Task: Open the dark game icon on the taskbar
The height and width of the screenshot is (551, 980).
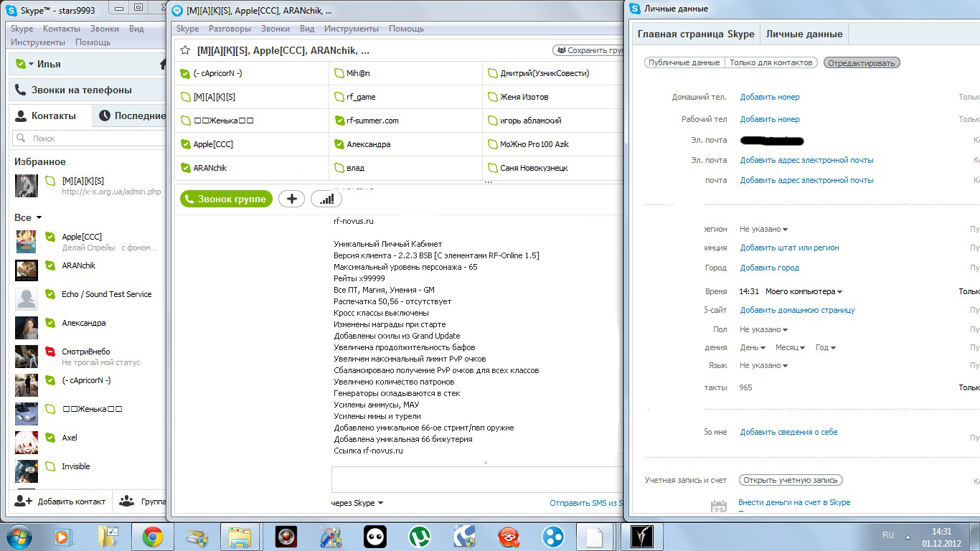Action: [641, 537]
